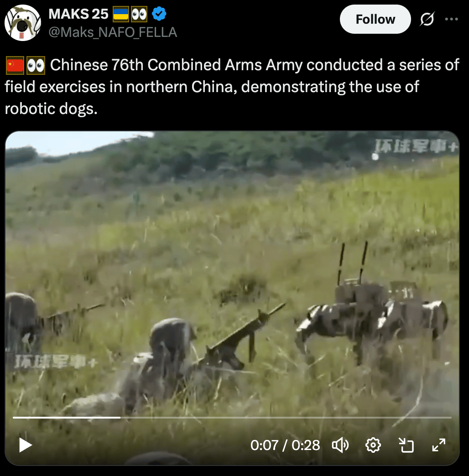Play the video
The width and height of the screenshot is (469, 476).
click(26, 445)
